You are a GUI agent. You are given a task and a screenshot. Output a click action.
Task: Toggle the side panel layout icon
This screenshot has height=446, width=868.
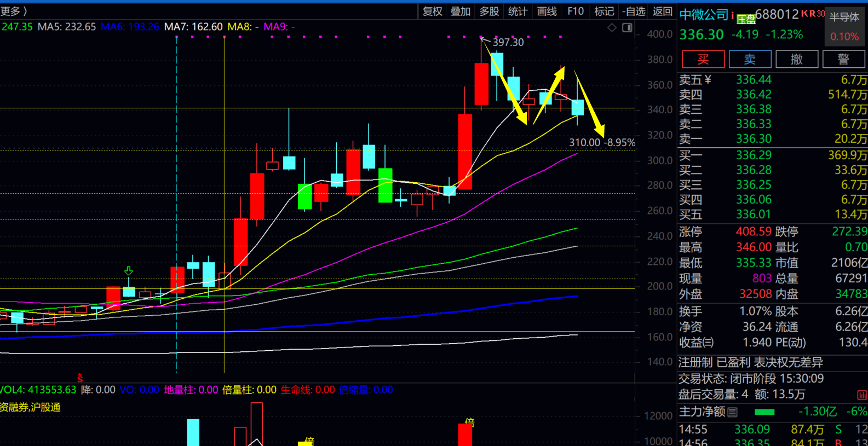(627, 27)
